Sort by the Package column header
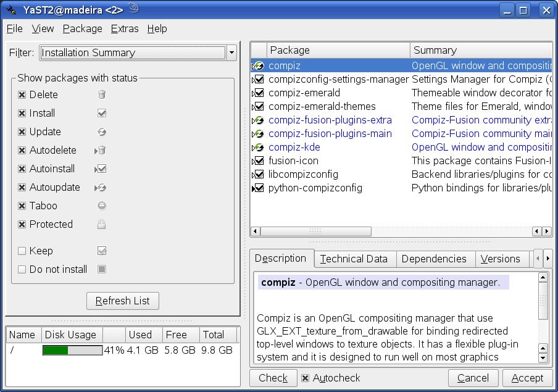Viewport: 558px width, 392px height. point(338,50)
